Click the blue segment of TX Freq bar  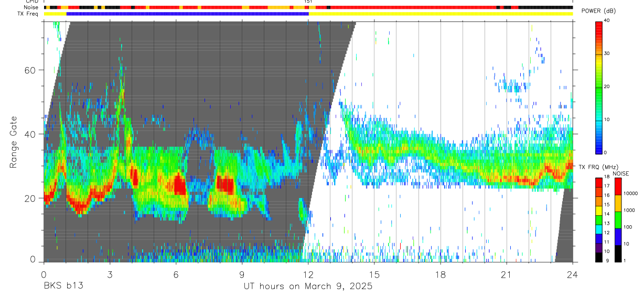click(x=187, y=14)
